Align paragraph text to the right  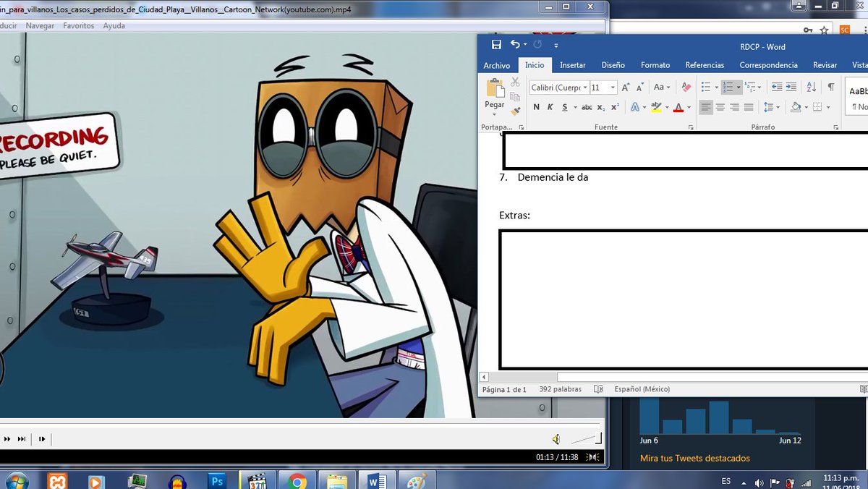[735, 107]
